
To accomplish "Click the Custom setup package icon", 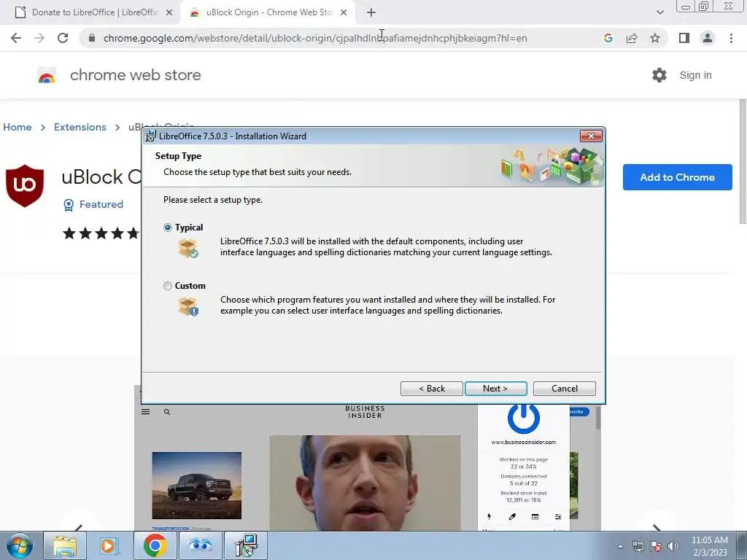I will point(188,307).
